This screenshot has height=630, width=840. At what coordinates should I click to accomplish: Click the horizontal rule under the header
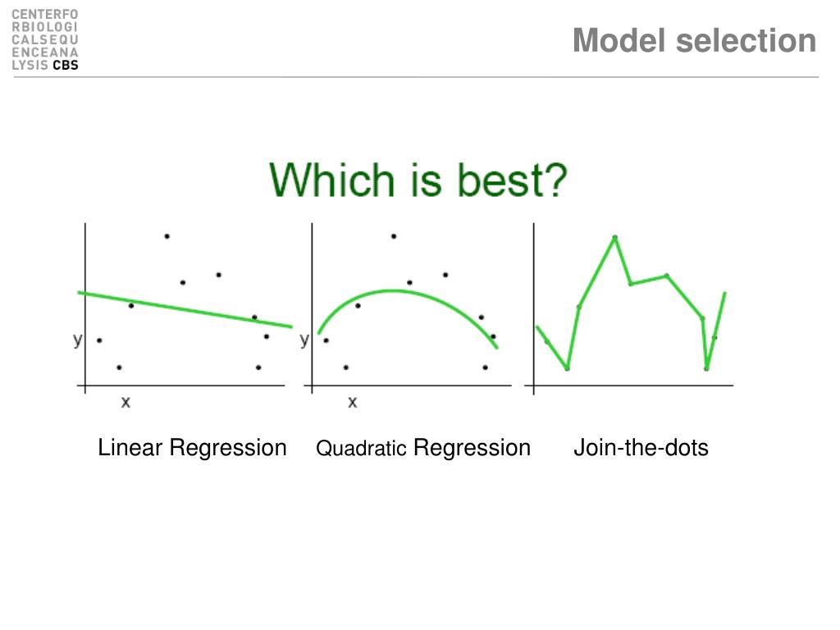point(416,77)
